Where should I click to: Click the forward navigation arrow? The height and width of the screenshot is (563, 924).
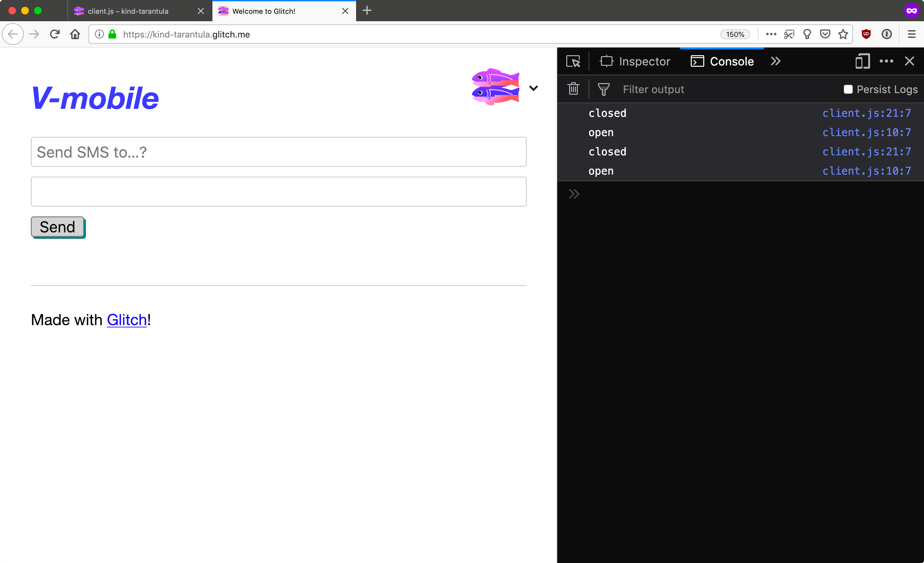pyautogui.click(x=34, y=34)
